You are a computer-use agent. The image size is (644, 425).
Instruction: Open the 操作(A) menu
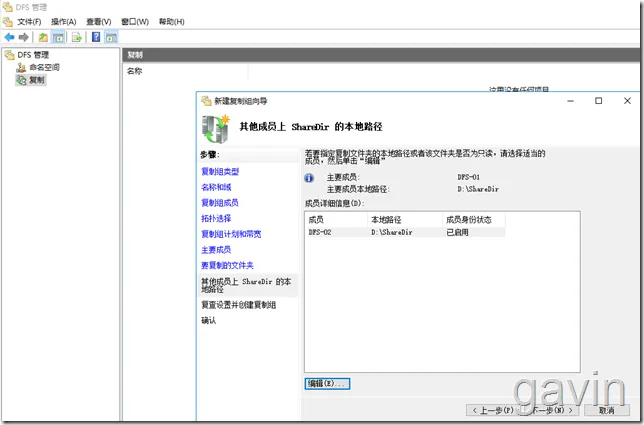64,21
